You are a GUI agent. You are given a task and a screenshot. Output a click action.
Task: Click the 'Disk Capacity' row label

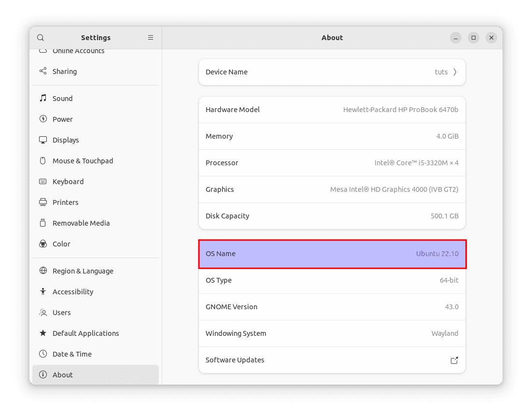pyautogui.click(x=227, y=216)
